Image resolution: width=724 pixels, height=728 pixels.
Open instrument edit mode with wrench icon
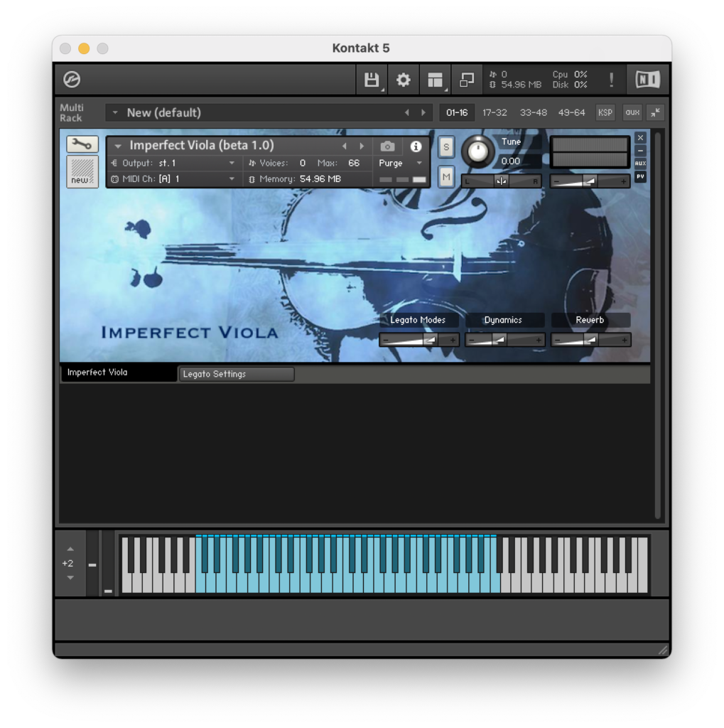[x=82, y=144]
